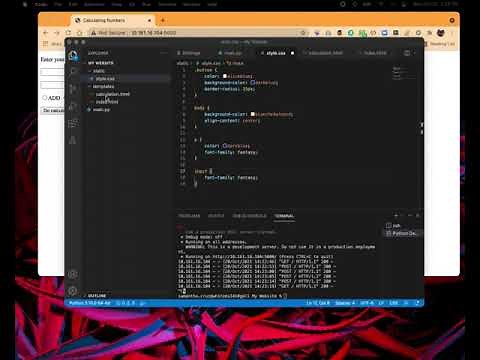This screenshot has width=480, height=360.
Task: Click the white color swatch on line 2
Action: coord(225,76)
